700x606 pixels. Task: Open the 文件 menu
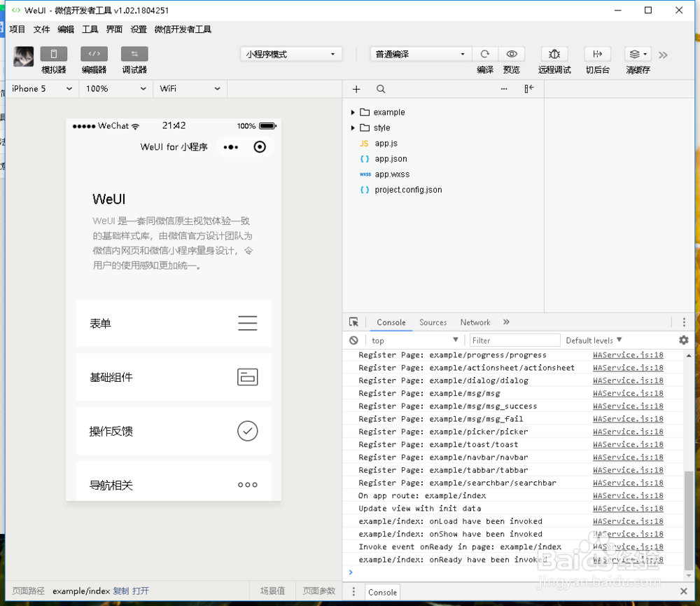click(41, 29)
